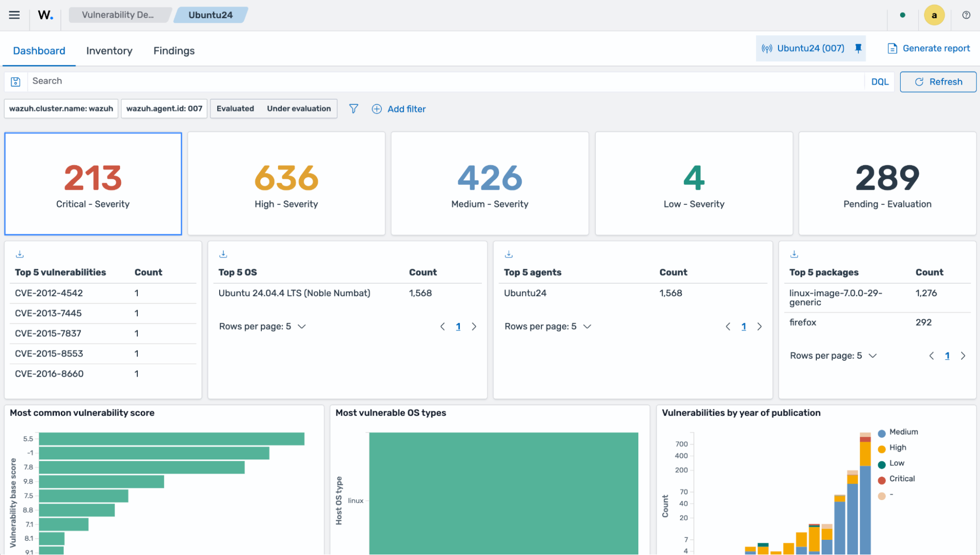Screen dimensions: 980x555
Task: Go to previous page in Top 5 OS
Action: 442,327
